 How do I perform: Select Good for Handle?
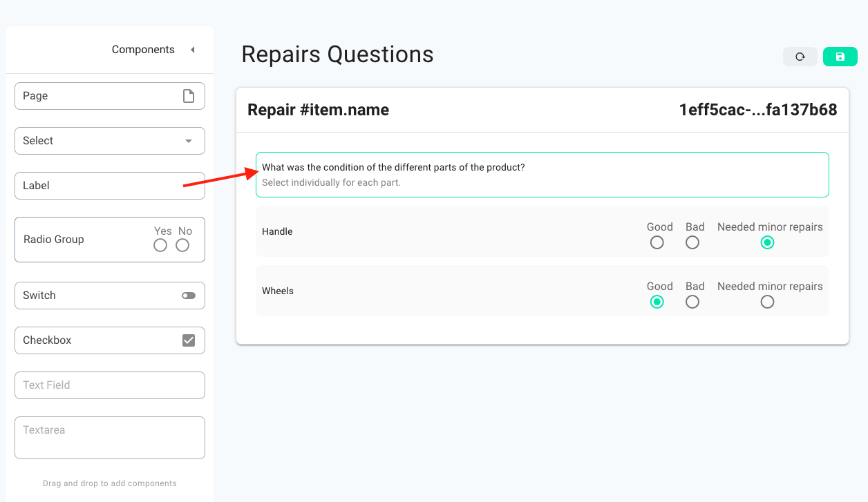coord(657,242)
